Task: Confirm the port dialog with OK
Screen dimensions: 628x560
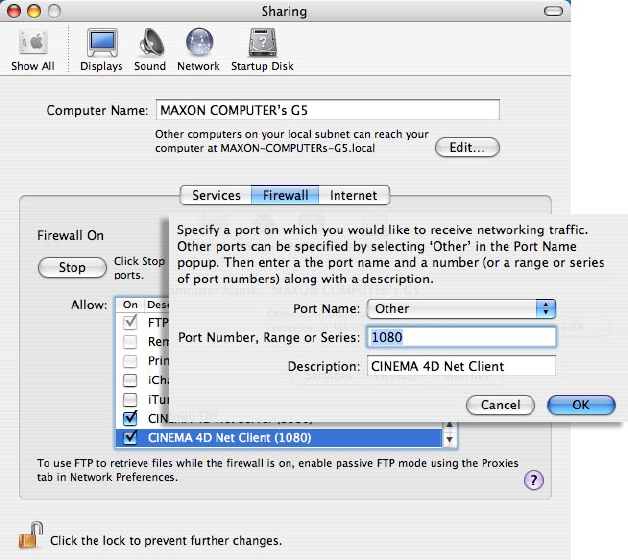Action: pyautogui.click(x=581, y=405)
